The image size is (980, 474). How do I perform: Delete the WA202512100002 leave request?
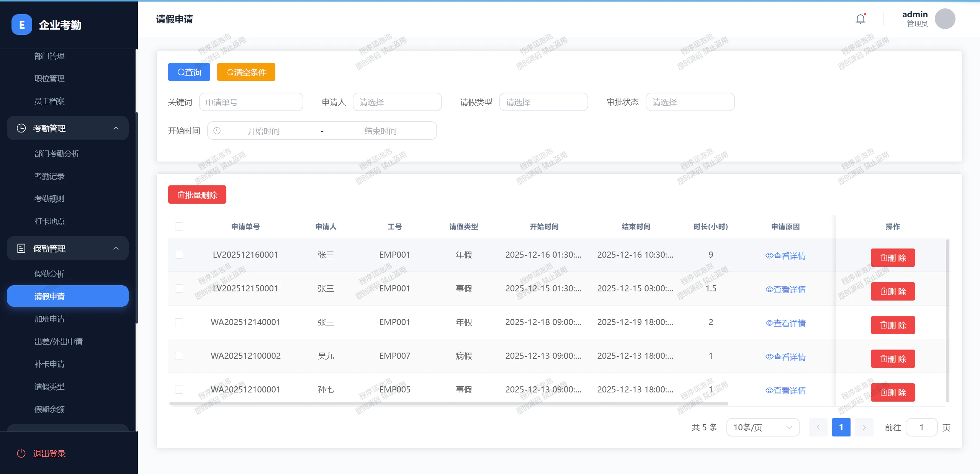click(893, 359)
